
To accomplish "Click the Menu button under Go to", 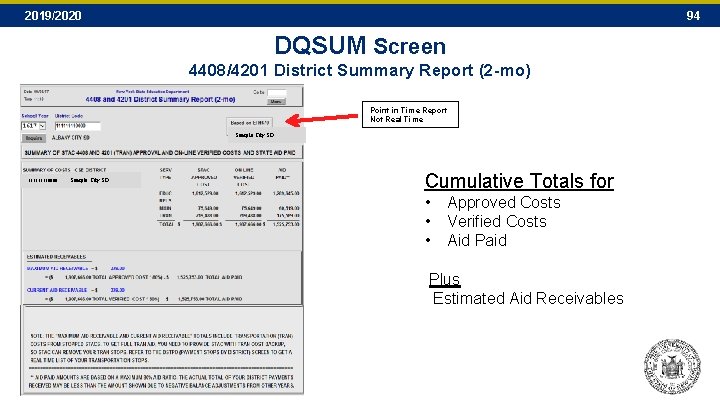I will [x=276, y=101].
